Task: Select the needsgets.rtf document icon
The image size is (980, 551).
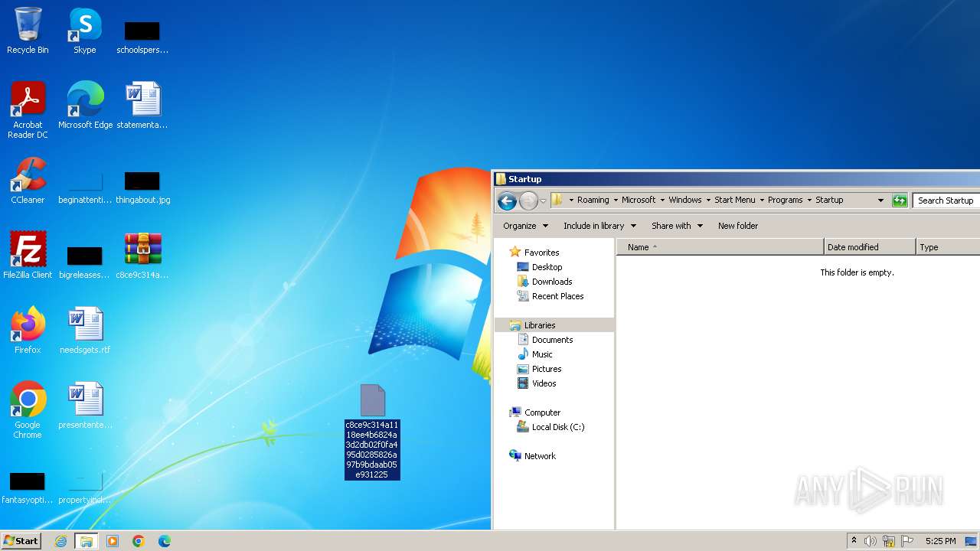Action: 85,331
